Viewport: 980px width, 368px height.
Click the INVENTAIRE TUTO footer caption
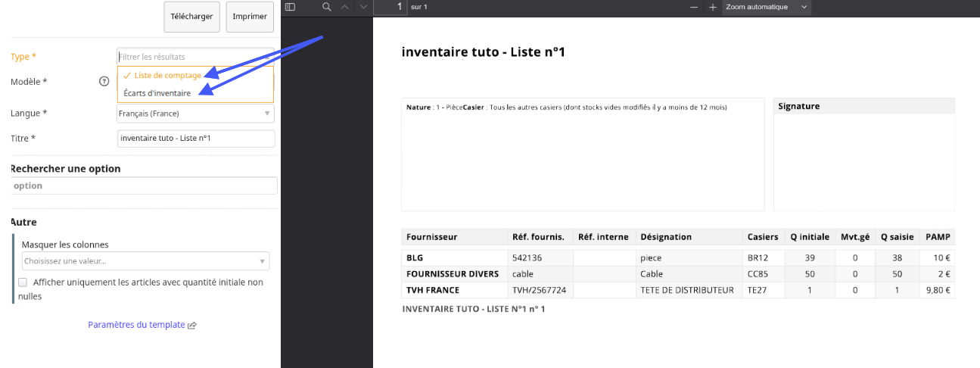tap(474, 309)
